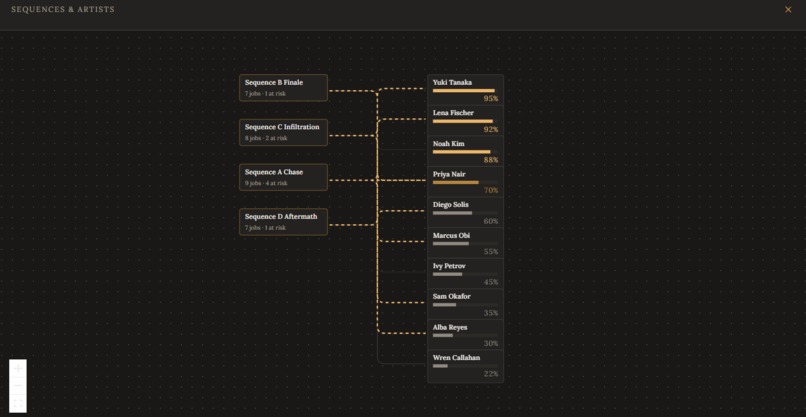Open the Diego Solis artist card
This screenshot has height=417, width=806.
pyautogui.click(x=465, y=212)
